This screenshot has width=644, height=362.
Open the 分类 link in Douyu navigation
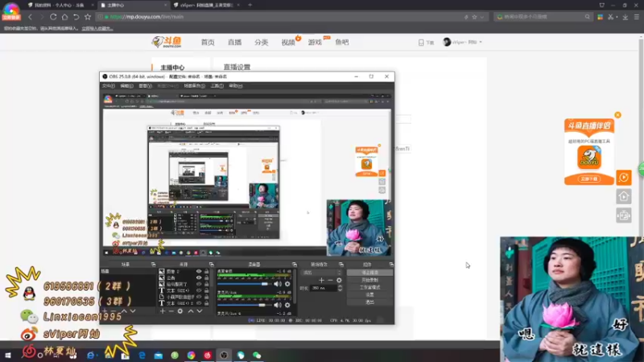[261, 43]
